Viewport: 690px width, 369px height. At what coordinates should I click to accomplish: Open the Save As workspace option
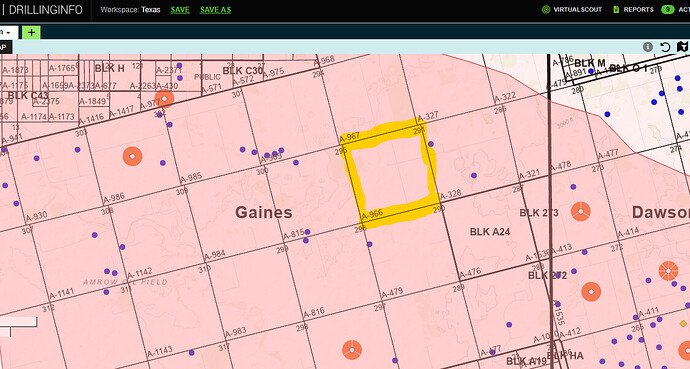pyautogui.click(x=215, y=10)
